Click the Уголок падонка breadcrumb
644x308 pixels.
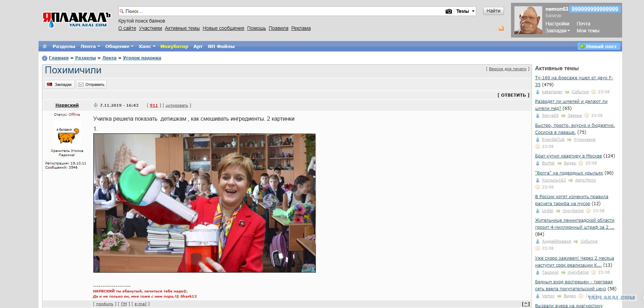point(142,58)
